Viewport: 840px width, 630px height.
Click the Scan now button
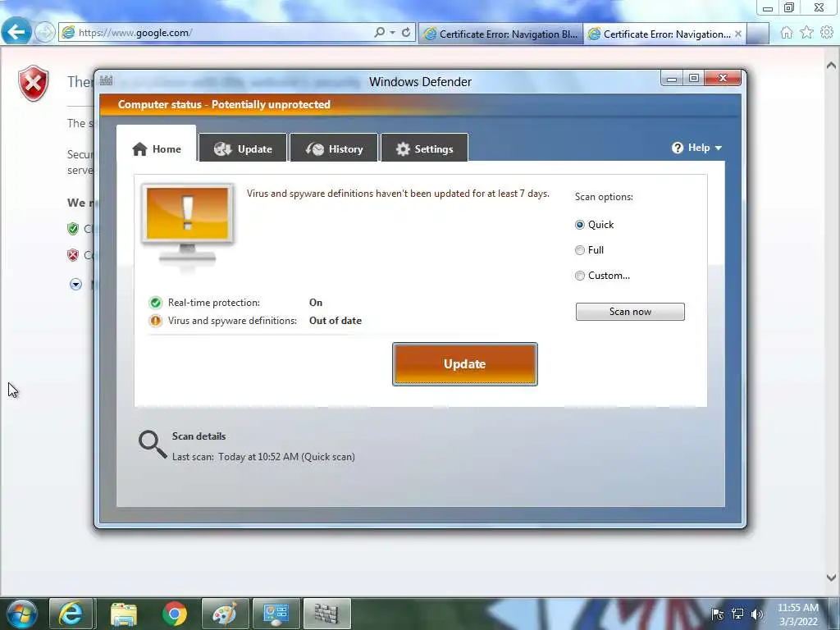click(630, 312)
